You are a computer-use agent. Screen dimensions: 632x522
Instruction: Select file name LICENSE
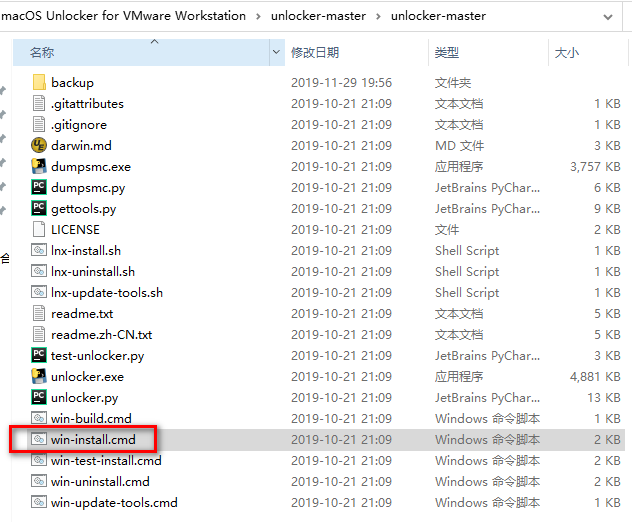(x=75, y=229)
